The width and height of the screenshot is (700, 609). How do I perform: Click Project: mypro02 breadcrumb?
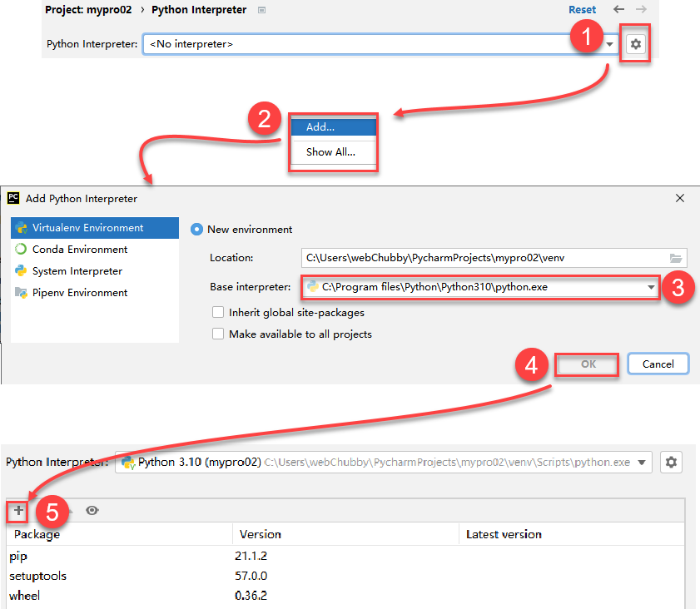[88, 9]
